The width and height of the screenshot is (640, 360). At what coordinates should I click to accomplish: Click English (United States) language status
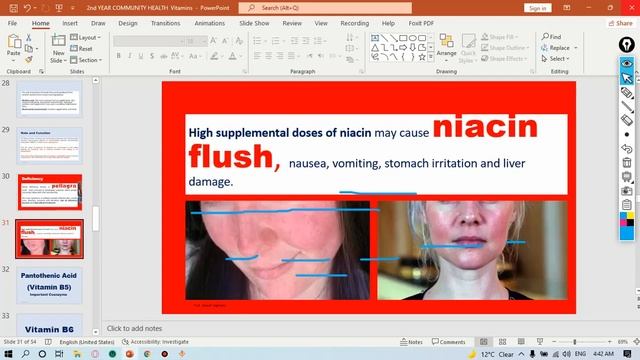[x=87, y=342]
